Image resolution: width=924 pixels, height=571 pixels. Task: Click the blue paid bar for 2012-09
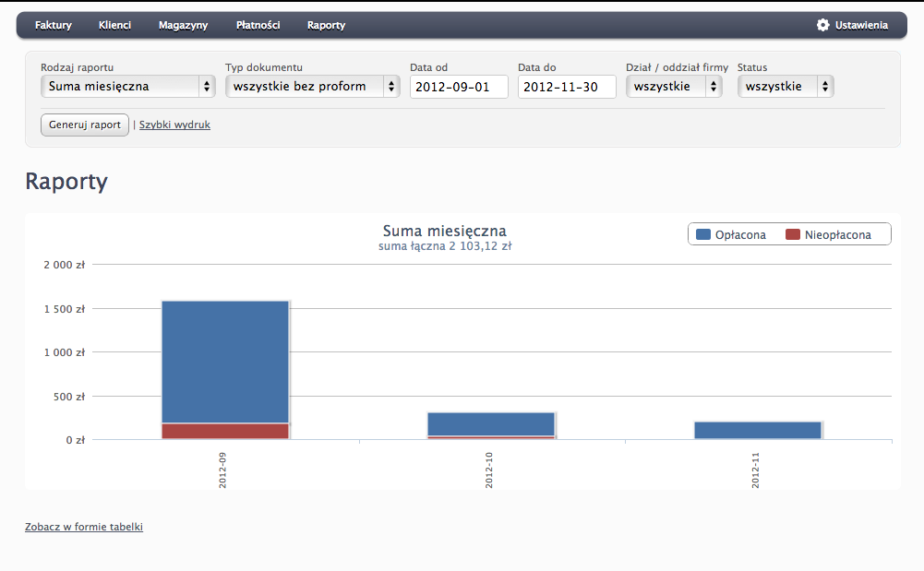tap(225, 362)
